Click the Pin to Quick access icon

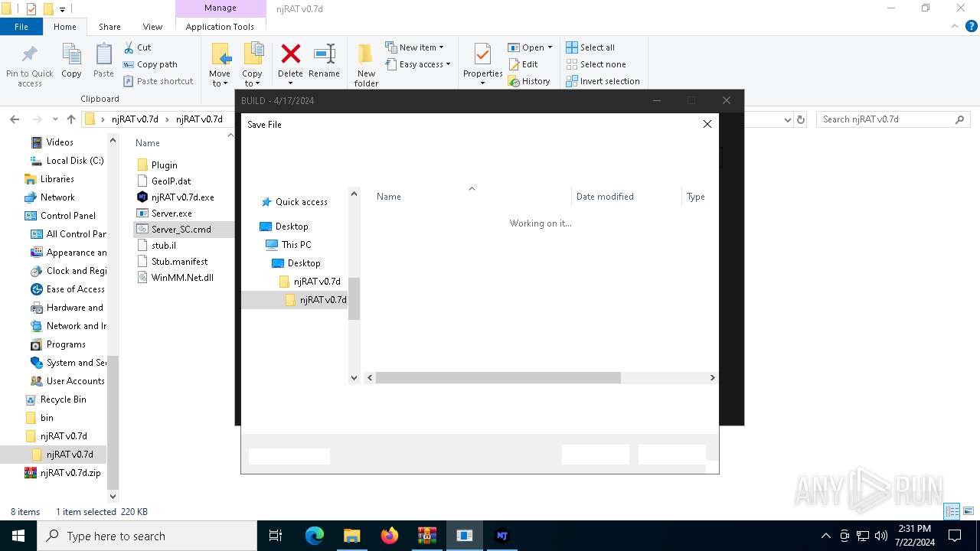(29, 56)
